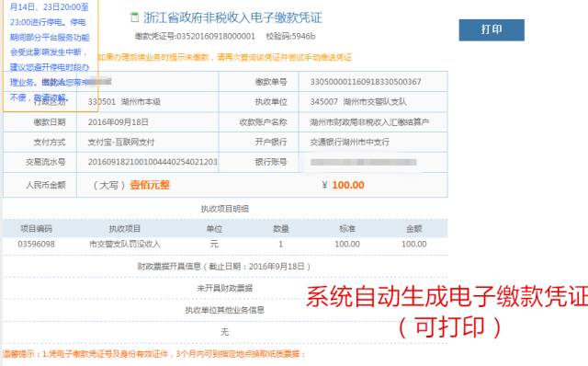Click the 数量 column header
The image size is (588, 366).
pos(280,229)
